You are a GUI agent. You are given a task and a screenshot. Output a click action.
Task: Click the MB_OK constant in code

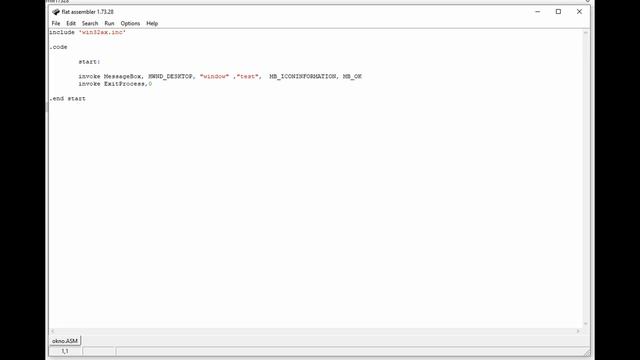[x=352, y=77]
